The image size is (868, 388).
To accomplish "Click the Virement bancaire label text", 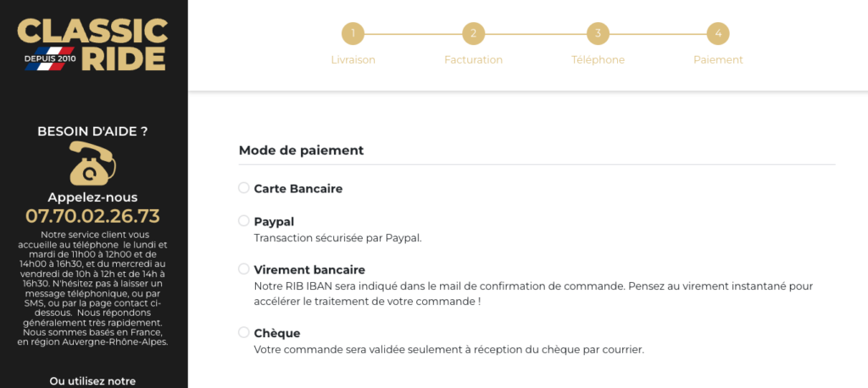I will (x=309, y=270).
